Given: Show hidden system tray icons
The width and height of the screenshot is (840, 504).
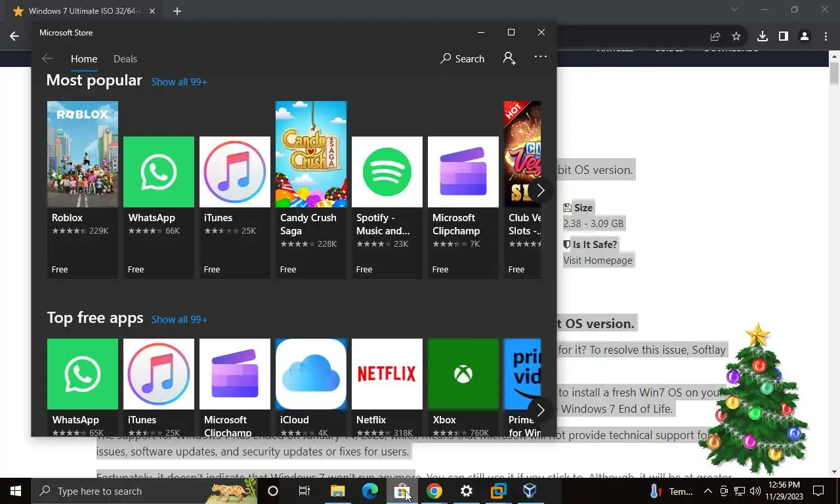Looking at the screenshot, I should [x=707, y=491].
